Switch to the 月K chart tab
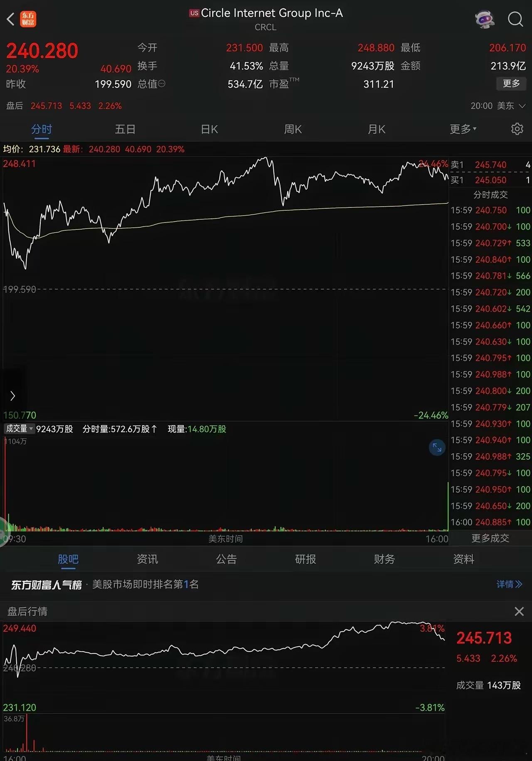This screenshot has width=532, height=761. pos(377,129)
